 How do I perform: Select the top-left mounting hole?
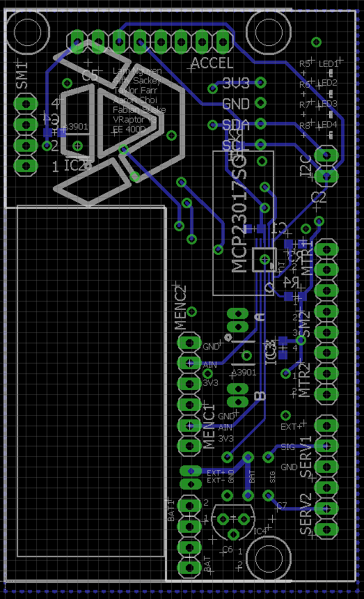pos(26,32)
